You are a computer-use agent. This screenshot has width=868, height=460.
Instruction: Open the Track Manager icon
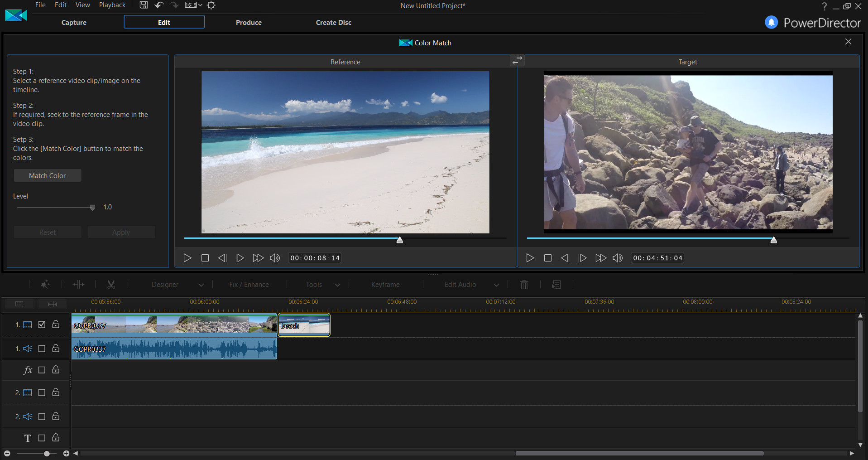click(x=19, y=304)
